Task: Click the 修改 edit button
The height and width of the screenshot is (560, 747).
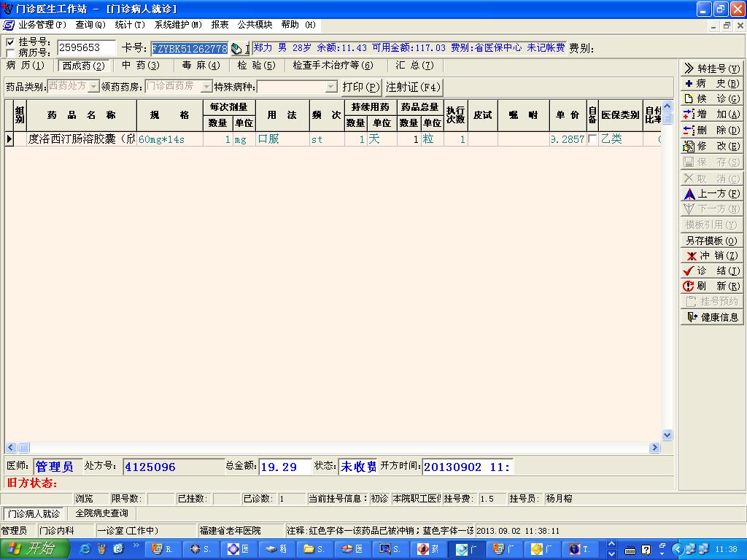Action: click(x=711, y=146)
